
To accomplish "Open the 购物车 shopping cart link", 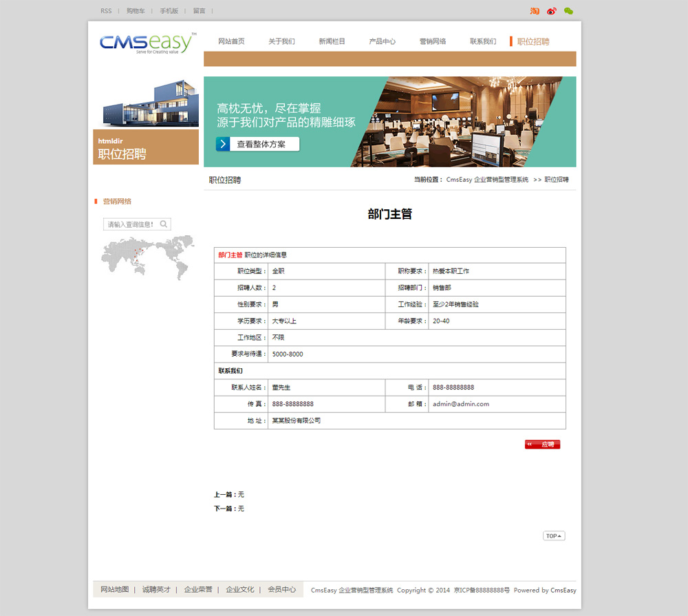I will (x=136, y=11).
